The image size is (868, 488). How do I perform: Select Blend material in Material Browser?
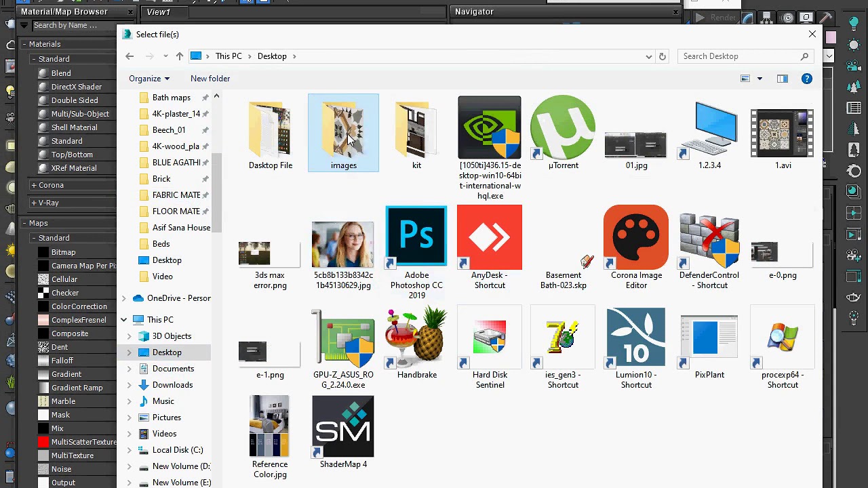tap(61, 73)
